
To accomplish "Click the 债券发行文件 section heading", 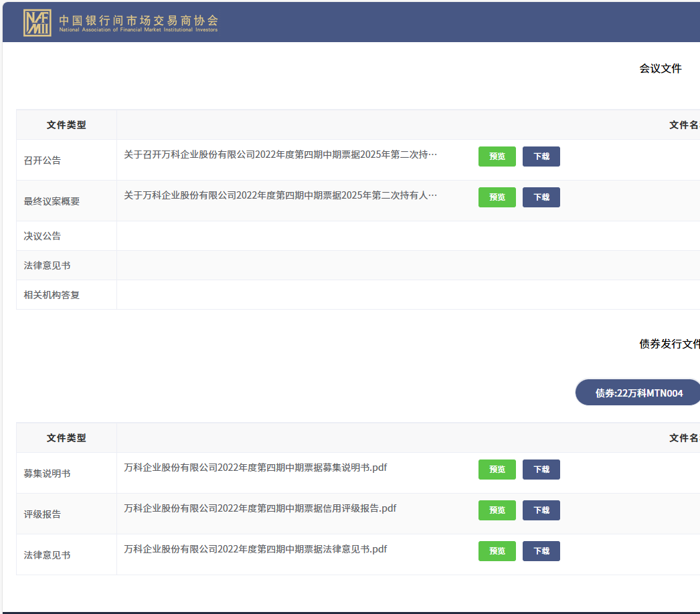I will click(x=669, y=344).
